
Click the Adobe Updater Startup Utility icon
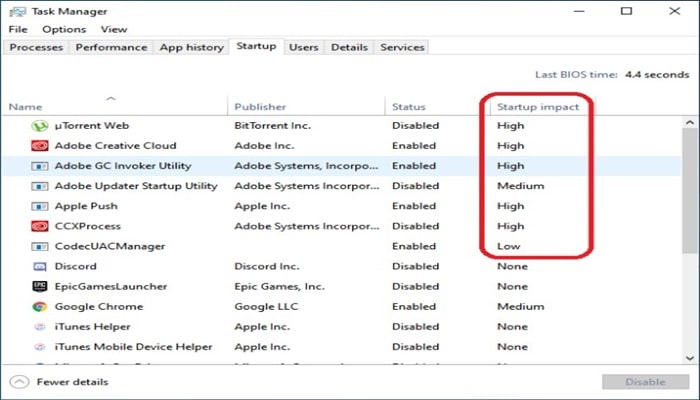click(40, 186)
